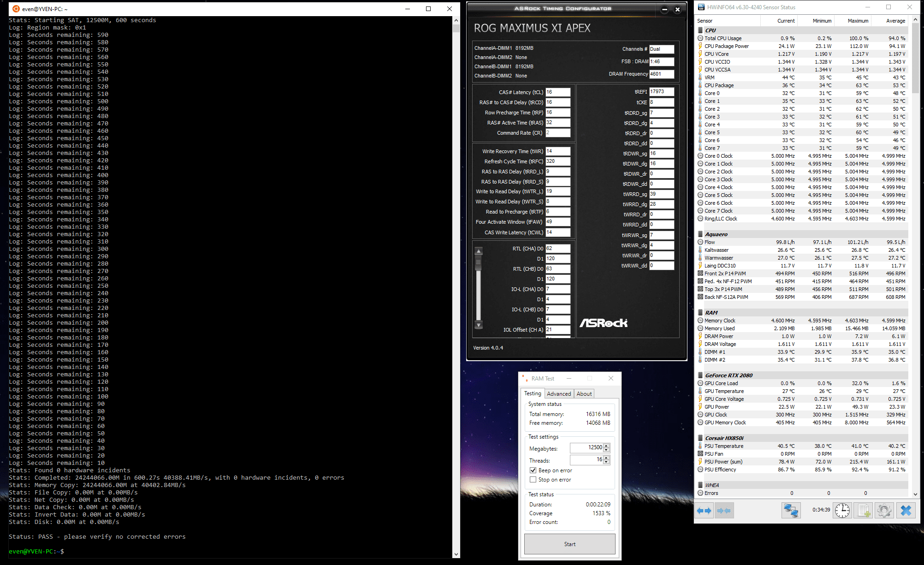Collapse the RAM sensor group in HWiNFO
This screenshot has width=924, height=565.
[x=700, y=313]
